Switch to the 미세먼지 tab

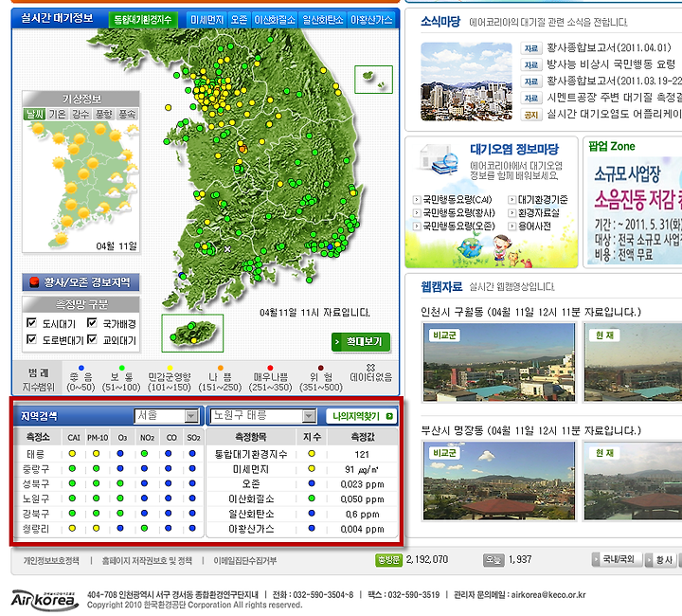click(x=207, y=20)
